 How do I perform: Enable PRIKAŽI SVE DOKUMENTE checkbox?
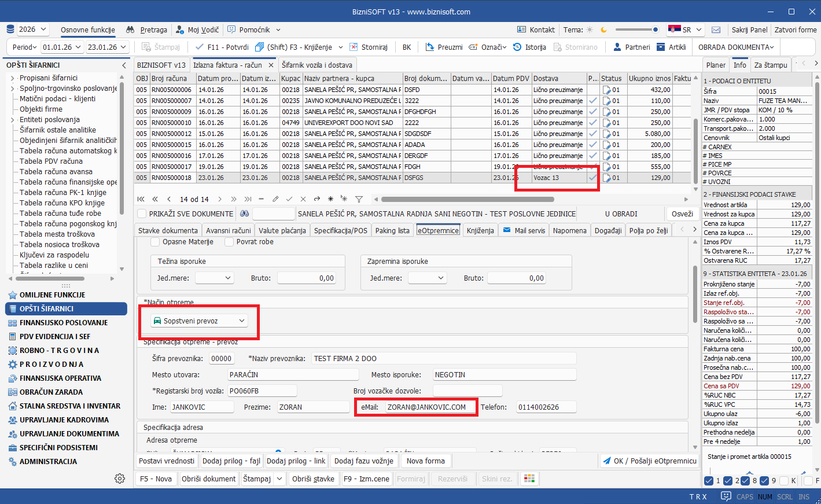pos(142,214)
